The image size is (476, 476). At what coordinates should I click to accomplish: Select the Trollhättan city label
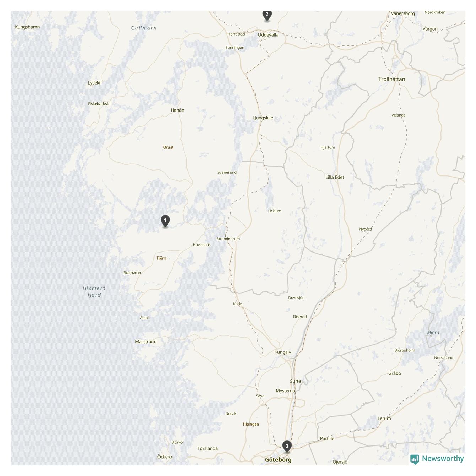(391, 79)
